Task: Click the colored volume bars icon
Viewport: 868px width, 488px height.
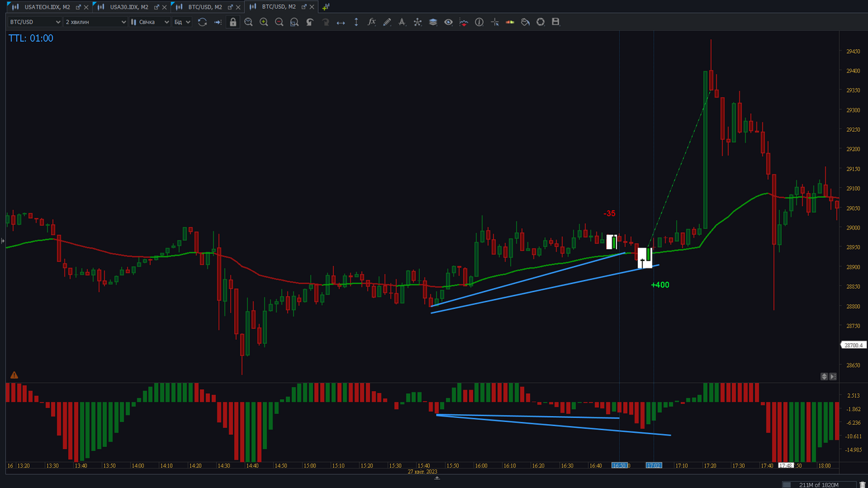Action: click(x=510, y=22)
